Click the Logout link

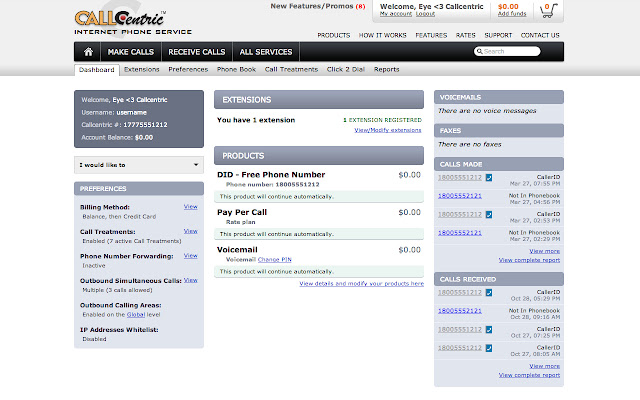(425, 14)
